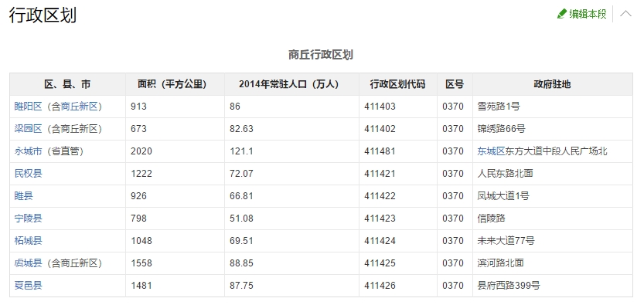Image resolution: width=644 pixels, height=305 pixels.
Task: Open the 睢阳区 link
Action: click(29, 107)
